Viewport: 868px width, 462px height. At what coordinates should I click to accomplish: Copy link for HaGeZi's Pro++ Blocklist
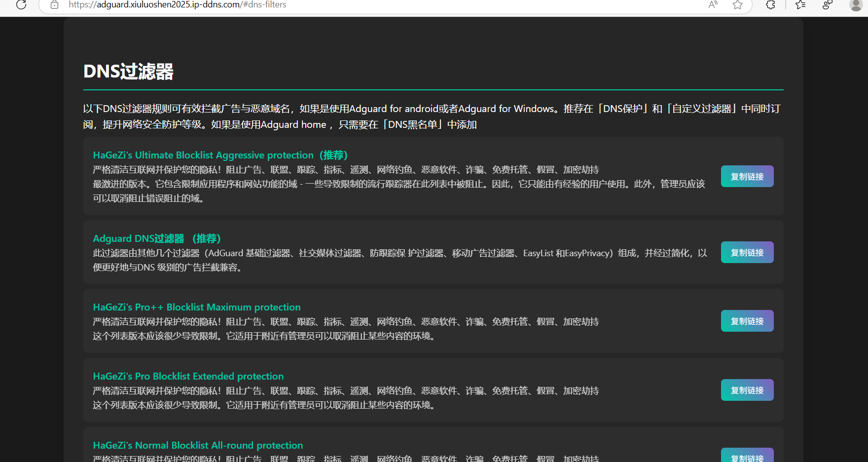click(x=747, y=320)
